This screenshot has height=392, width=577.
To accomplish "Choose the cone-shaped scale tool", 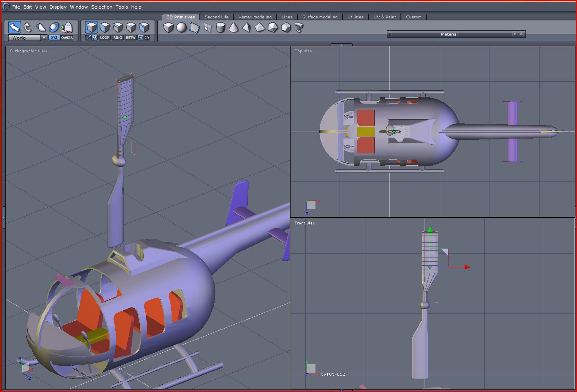I will click(41, 27).
